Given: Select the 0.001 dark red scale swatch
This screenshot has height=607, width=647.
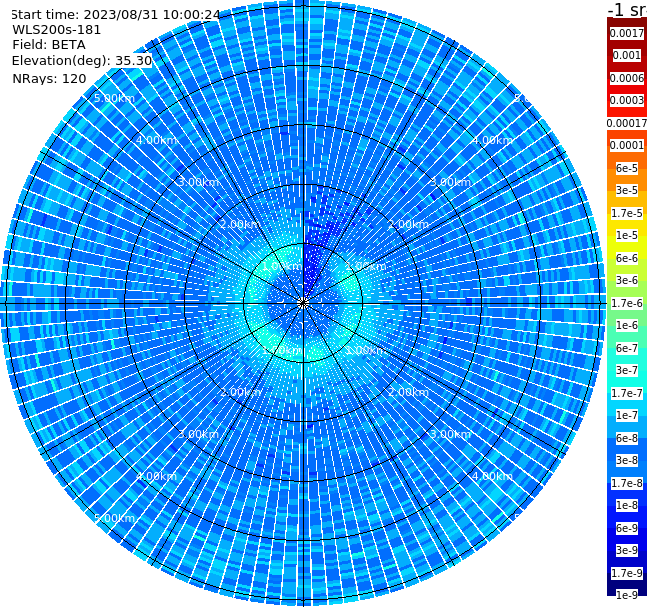Looking at the screenshot, I should tap(627, 56).
